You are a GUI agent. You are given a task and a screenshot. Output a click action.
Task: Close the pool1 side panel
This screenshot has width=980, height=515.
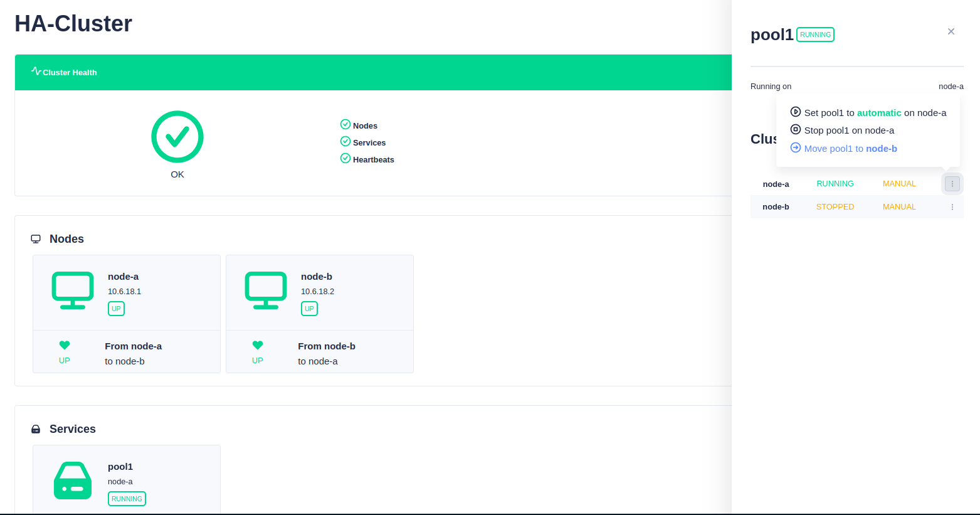[951, 31]
